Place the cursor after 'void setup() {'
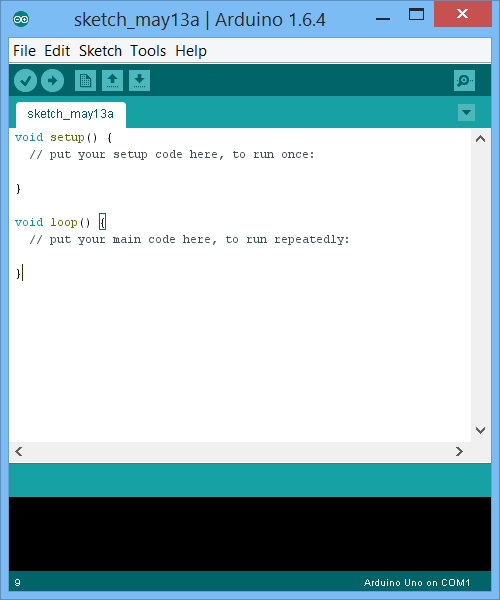The width and height of the screenshot is (500, 600). pos(113,137)
